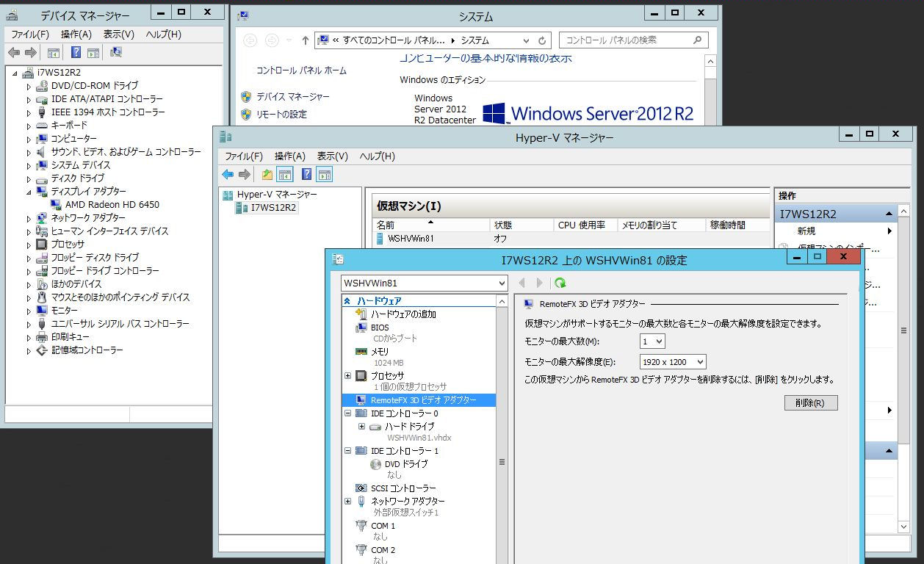Click the back arrow in Device Manager toolbar
Screen dimensions: 924x564
pos(13,53)
